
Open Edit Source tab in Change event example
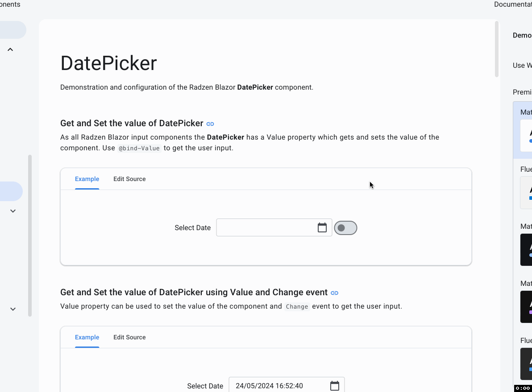click(129, 337)
